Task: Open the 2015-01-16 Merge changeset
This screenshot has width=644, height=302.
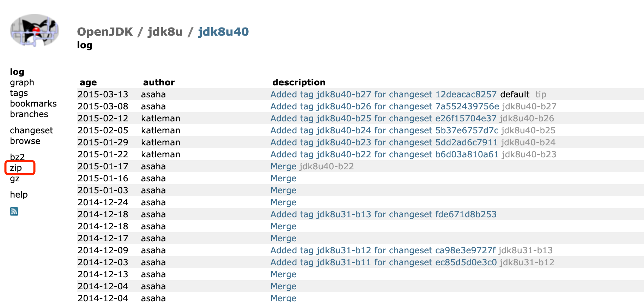Action: pos(283,179)
